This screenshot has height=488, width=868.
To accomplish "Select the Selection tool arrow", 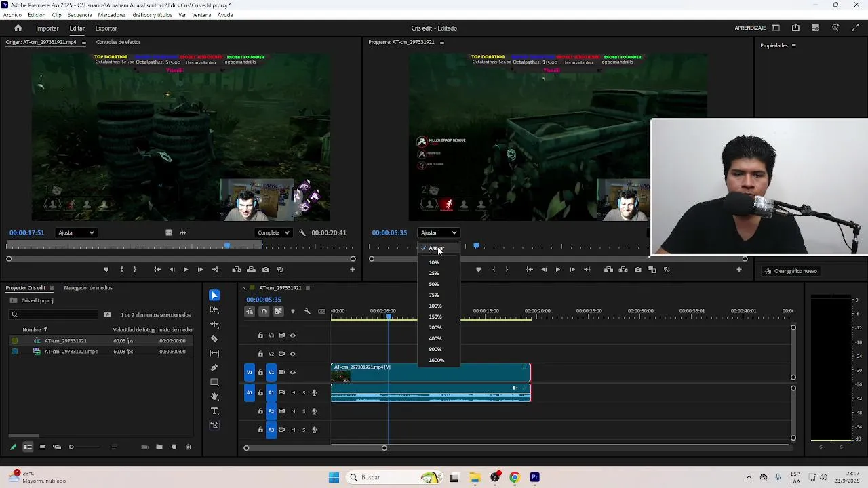I will pos(214,296).
